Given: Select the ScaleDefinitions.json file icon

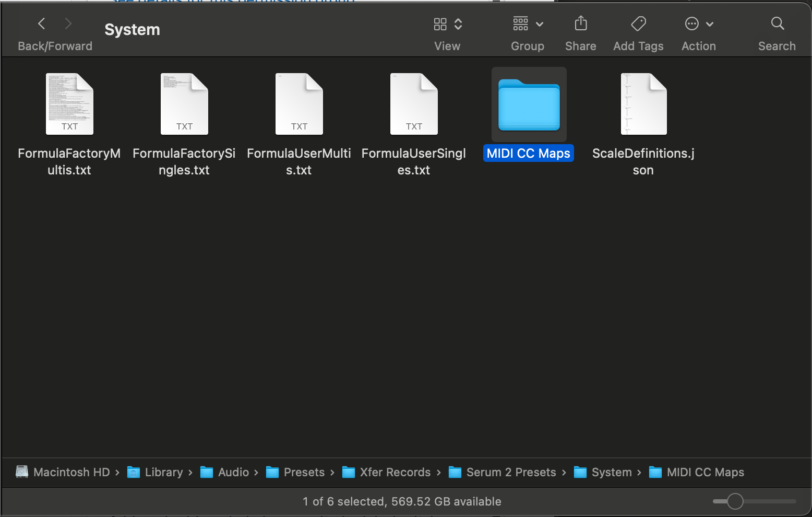Looking at the screenshot, I should point(643,104).
